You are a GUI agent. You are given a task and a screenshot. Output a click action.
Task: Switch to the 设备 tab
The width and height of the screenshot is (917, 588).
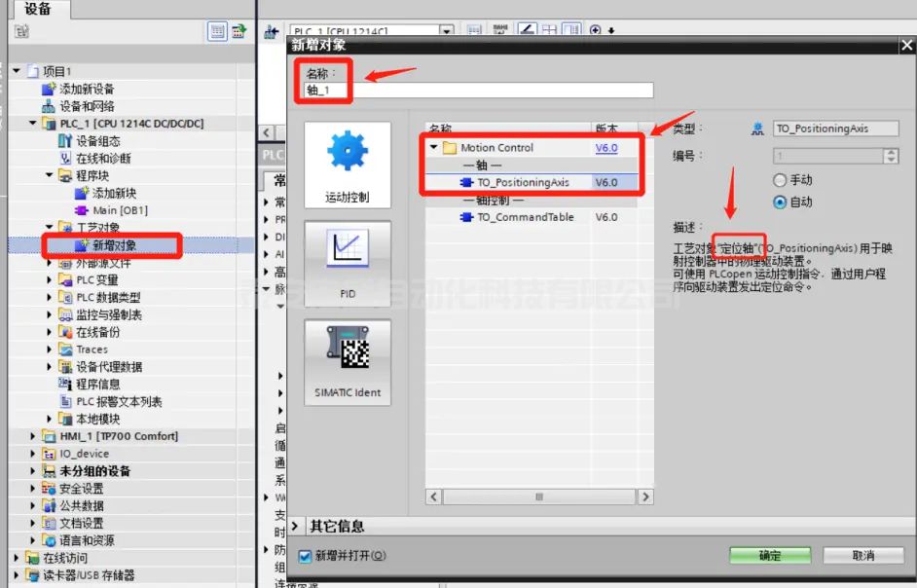pyautogui.click(x=38, y=9)
